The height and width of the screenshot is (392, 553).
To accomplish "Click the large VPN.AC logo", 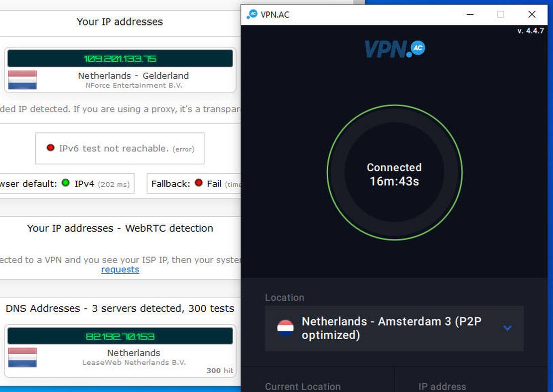I will click(x=394, y=49).
